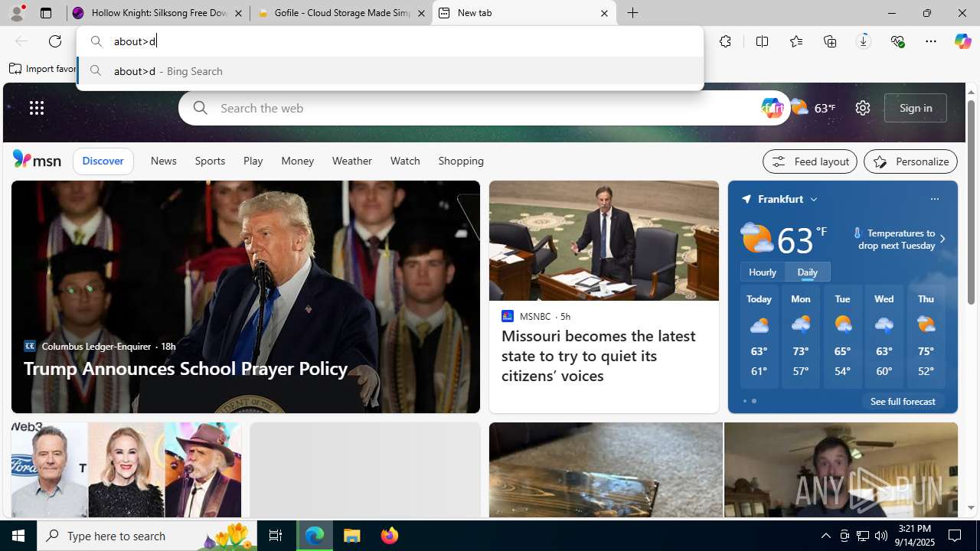Open Browser essentials icon
The width and height of the screenshot is (980, 551).
pos(897,41)
